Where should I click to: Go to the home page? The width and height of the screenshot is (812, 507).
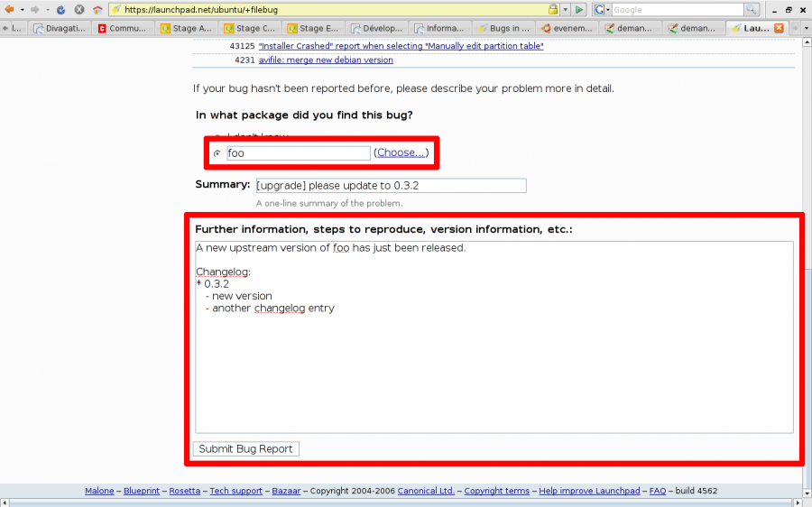point(97,9)
